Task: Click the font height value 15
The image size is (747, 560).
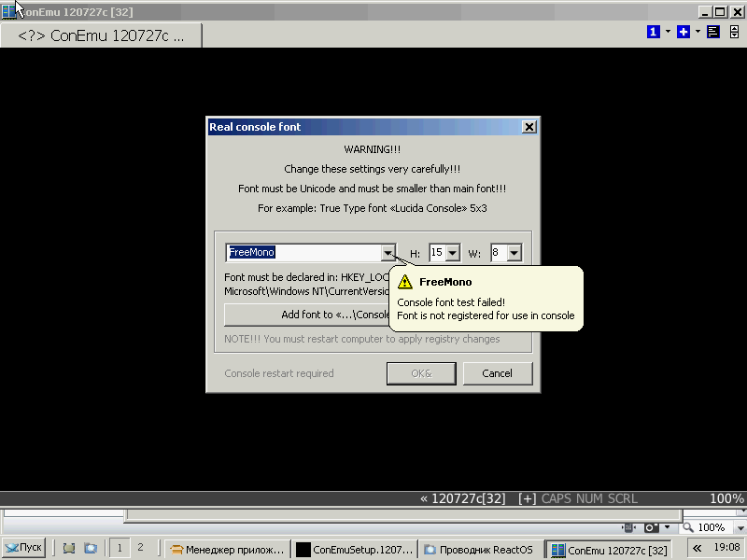Action: coord(437,252)
